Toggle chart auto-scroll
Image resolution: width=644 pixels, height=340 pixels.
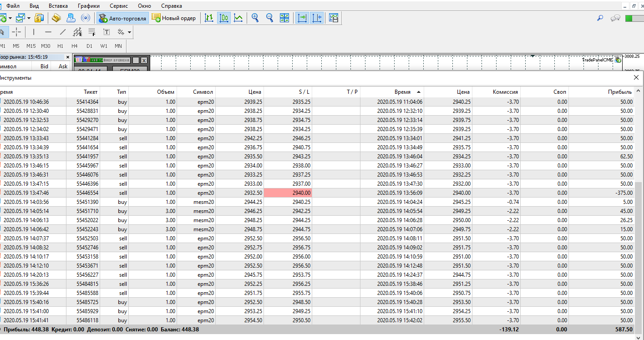pyautogui.click(x=302, y=18)
